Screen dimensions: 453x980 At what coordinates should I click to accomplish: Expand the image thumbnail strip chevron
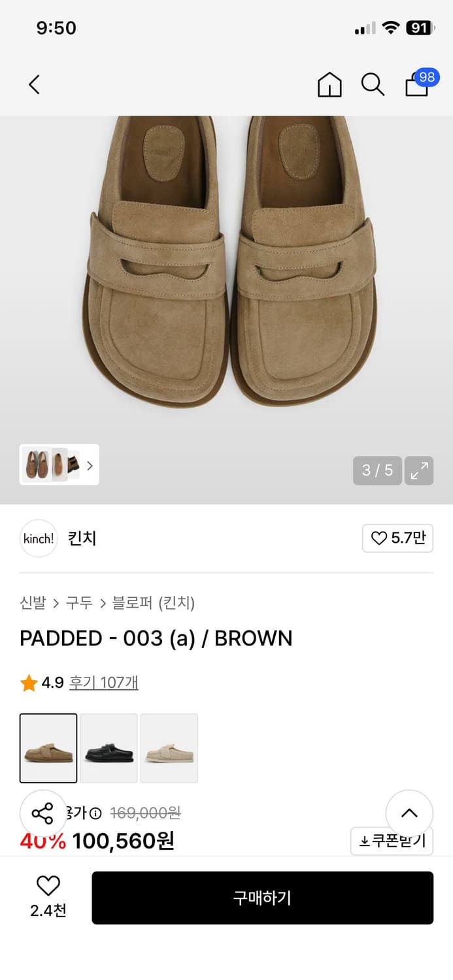click(89, 465)
